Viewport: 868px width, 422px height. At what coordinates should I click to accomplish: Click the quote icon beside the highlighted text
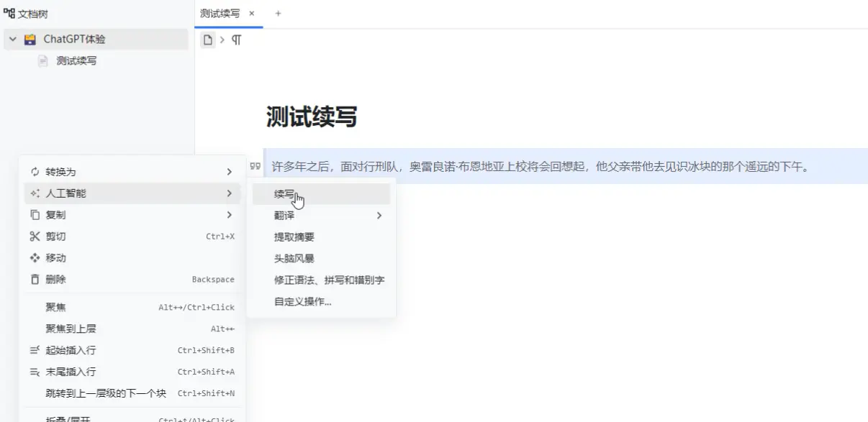[x=254, y=165]
